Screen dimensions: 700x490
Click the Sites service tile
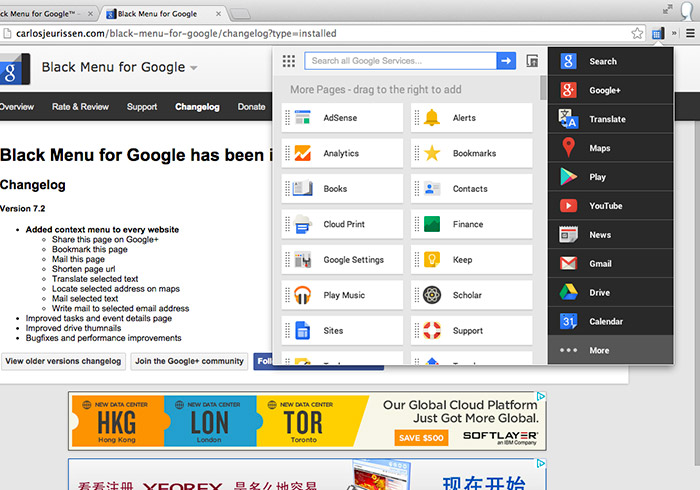point(342,331)
